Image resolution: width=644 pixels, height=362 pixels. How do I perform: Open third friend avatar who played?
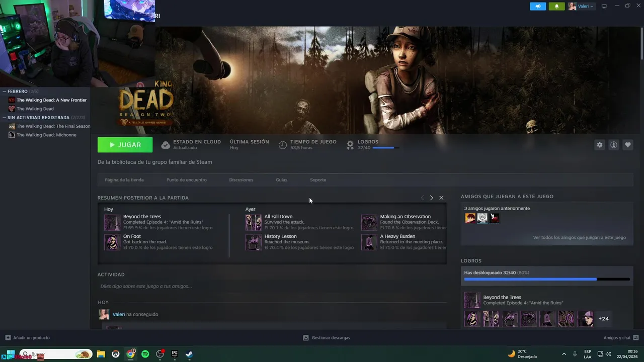click(495, 218)
